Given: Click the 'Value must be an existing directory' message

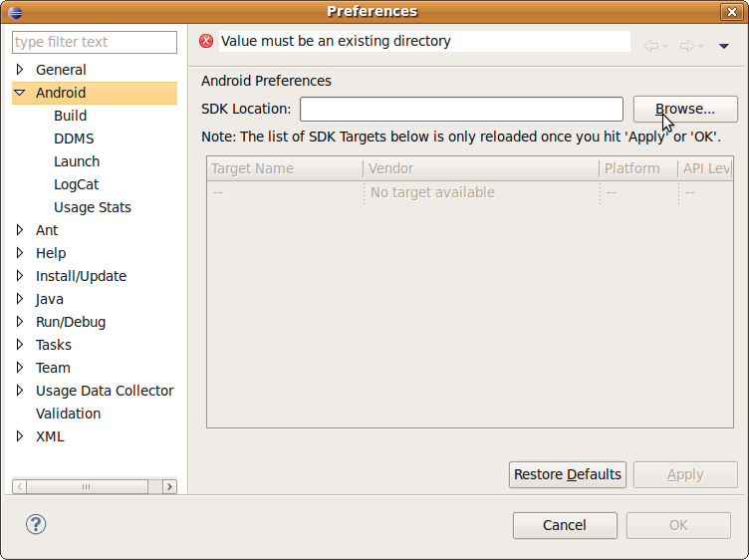Looking at the screenshot, I should click(336, 41).
